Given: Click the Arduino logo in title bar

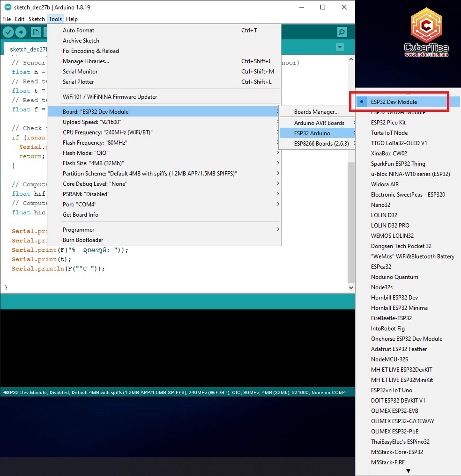Looking at the screenshot, I should pos(8,7).
